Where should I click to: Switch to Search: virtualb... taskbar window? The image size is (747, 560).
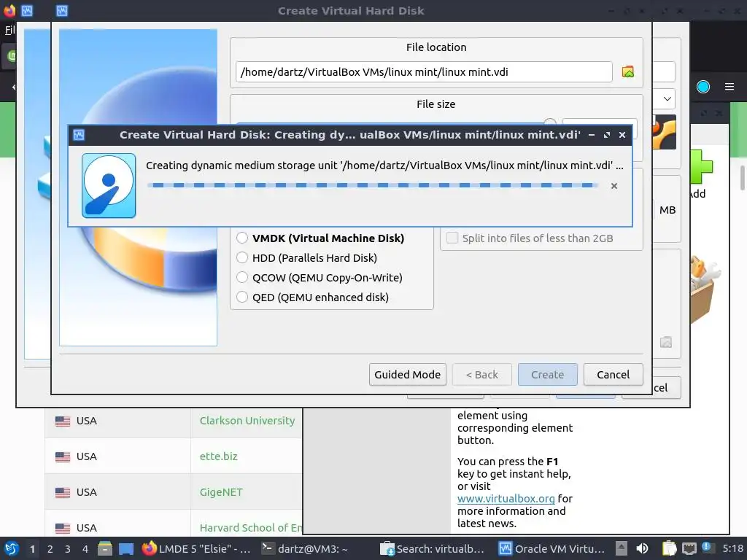pyautogui.click(x=432, y=548)
